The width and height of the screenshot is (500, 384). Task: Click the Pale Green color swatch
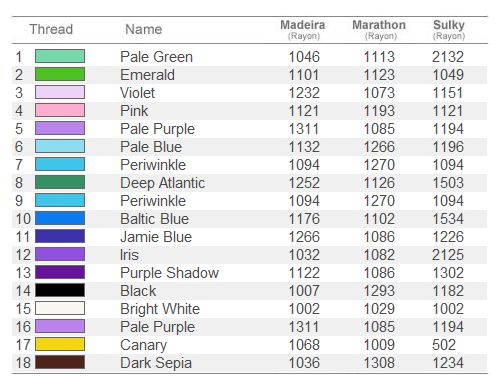click(x=60, y=56)
